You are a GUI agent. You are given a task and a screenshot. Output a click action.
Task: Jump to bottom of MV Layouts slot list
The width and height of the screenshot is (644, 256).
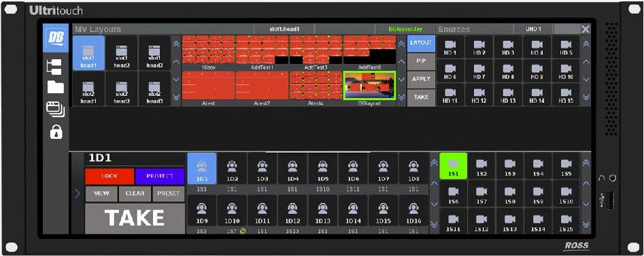(x=175, y=97)
